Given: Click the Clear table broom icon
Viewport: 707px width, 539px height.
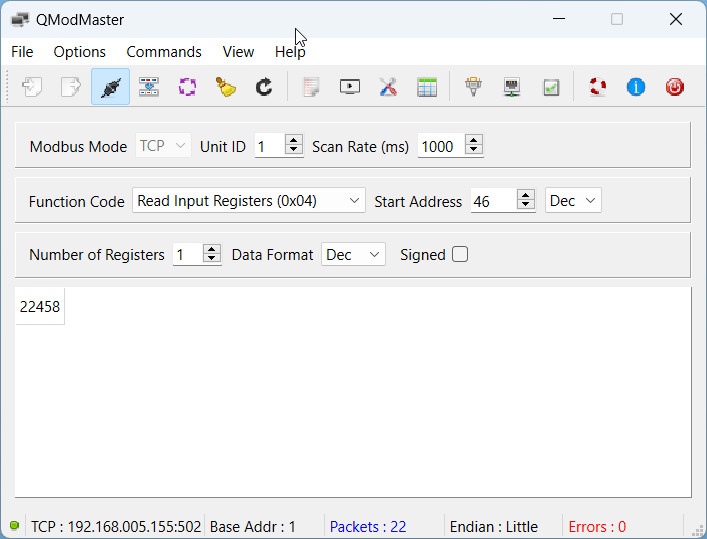Looking at the screenshot, I should point(226,87).
